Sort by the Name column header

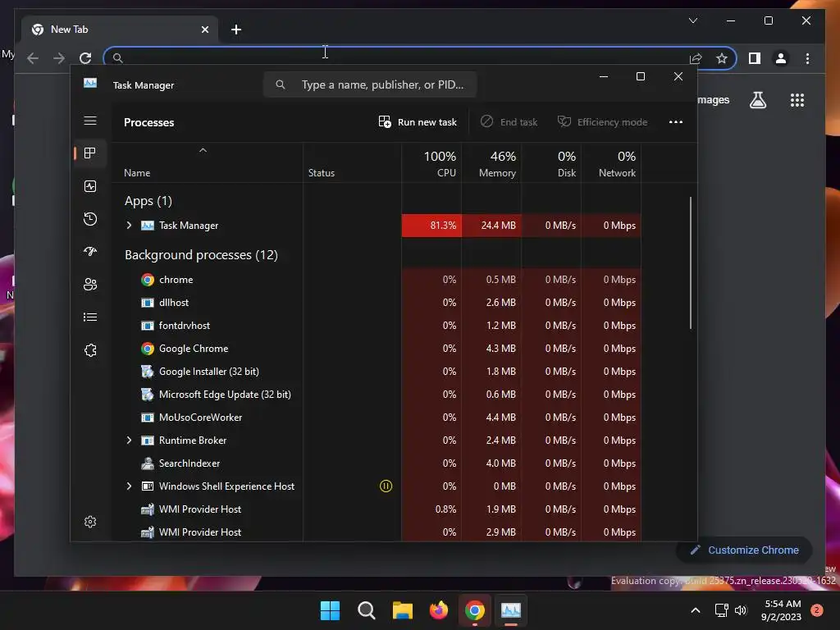pos(207,163)
